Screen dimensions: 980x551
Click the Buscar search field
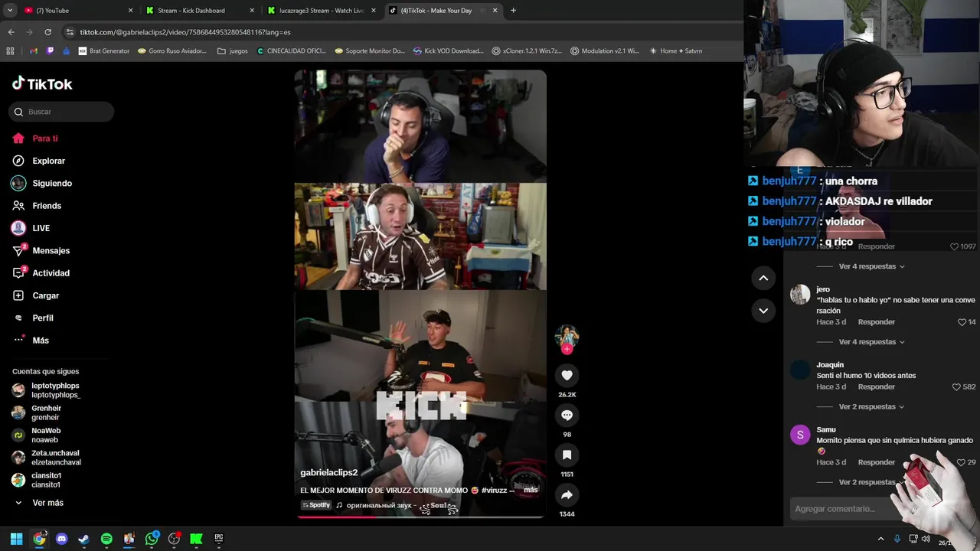coord(61,112)
